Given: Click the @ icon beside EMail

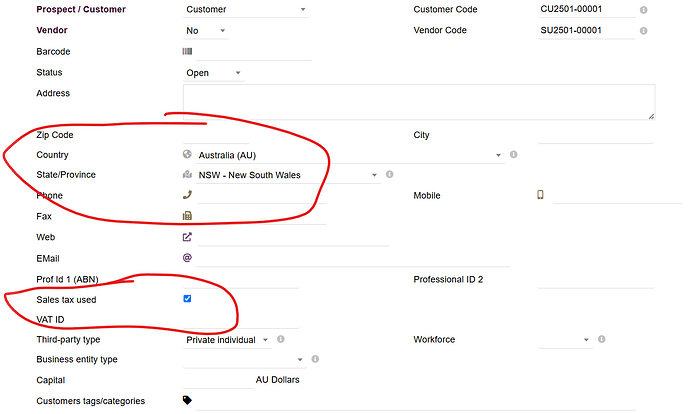Looking at the screenshot, I should click(187, 258).
